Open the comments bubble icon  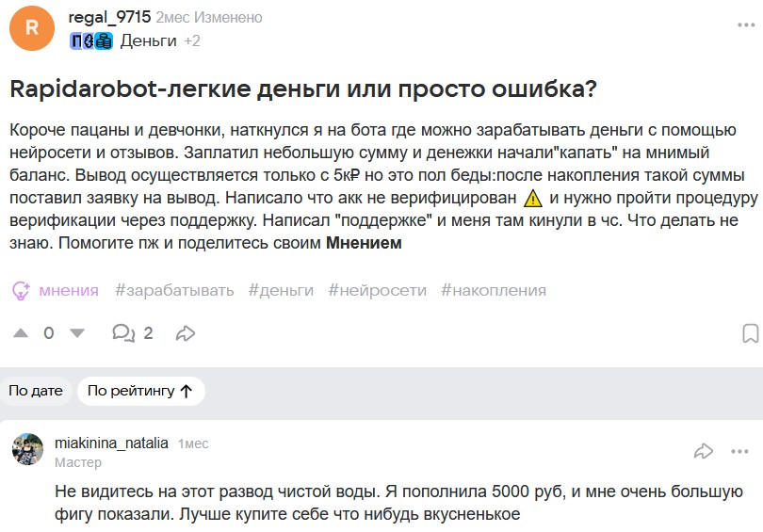click(123, 333)
